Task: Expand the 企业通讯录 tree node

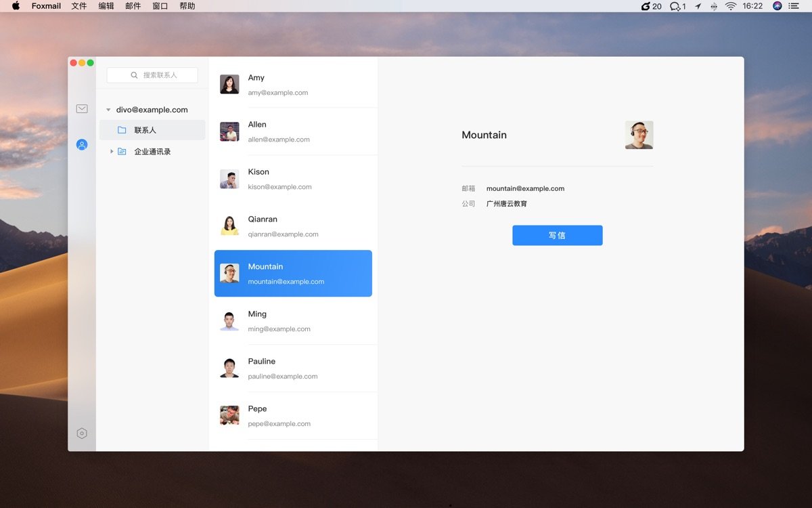Action: pyautogui.click(x=112, y=152)
